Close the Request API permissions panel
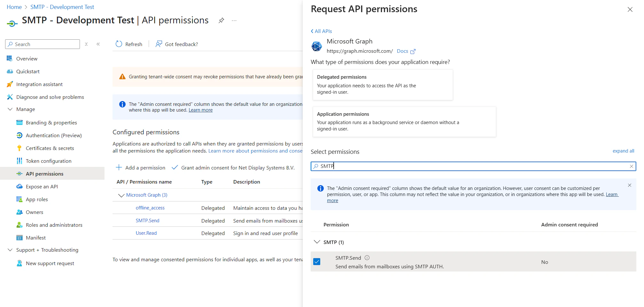This screenshot has height=307, width=644. (630, 10)
